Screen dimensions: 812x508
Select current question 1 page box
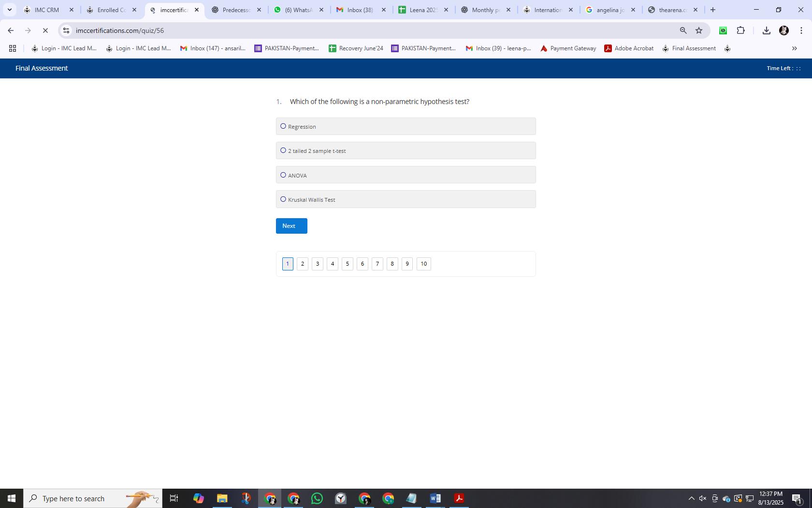(288, 264)
